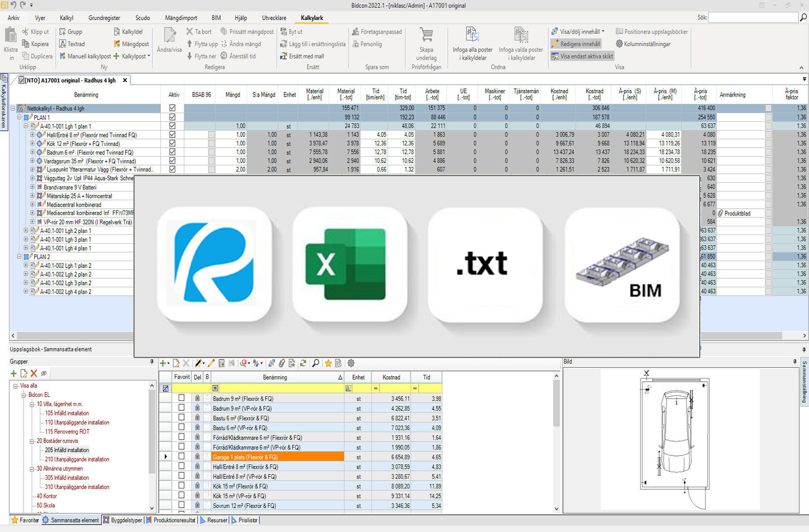Screen dimensions: 809x532
Task: Select 205 Infälld installation group
Action: coord(67,450)
